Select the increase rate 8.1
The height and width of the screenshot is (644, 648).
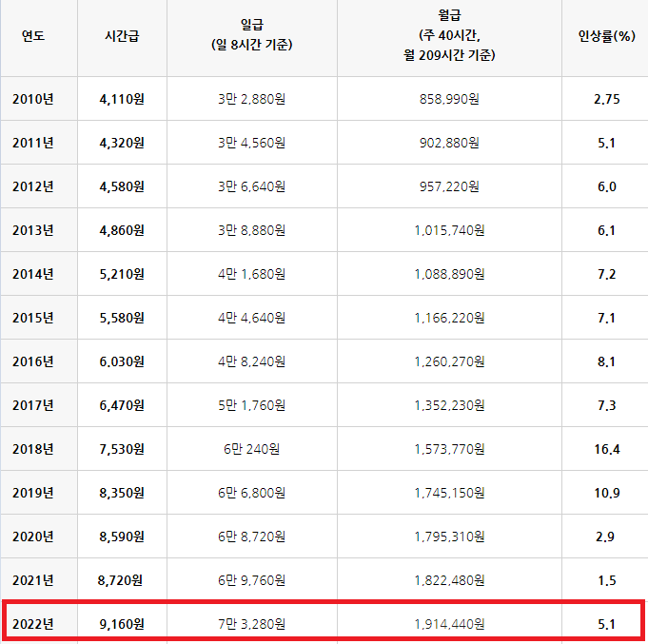(607, 361)
